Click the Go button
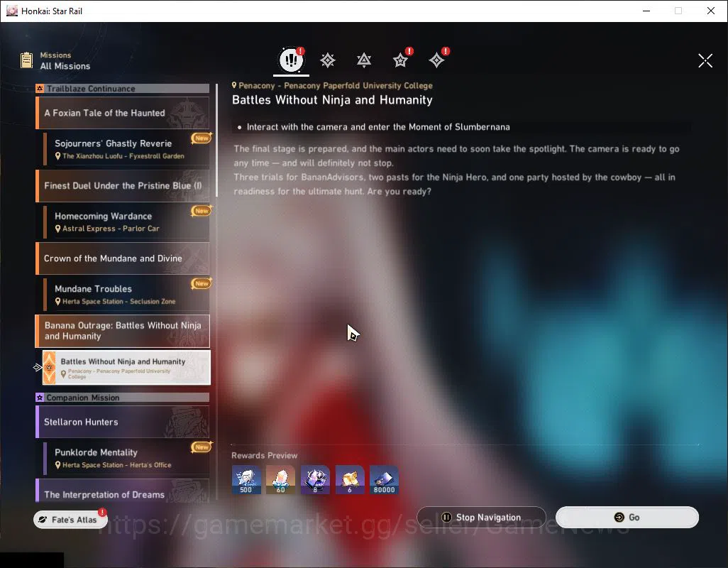The height and width of the screenshot is (568, 728). [x=627, y=518]
